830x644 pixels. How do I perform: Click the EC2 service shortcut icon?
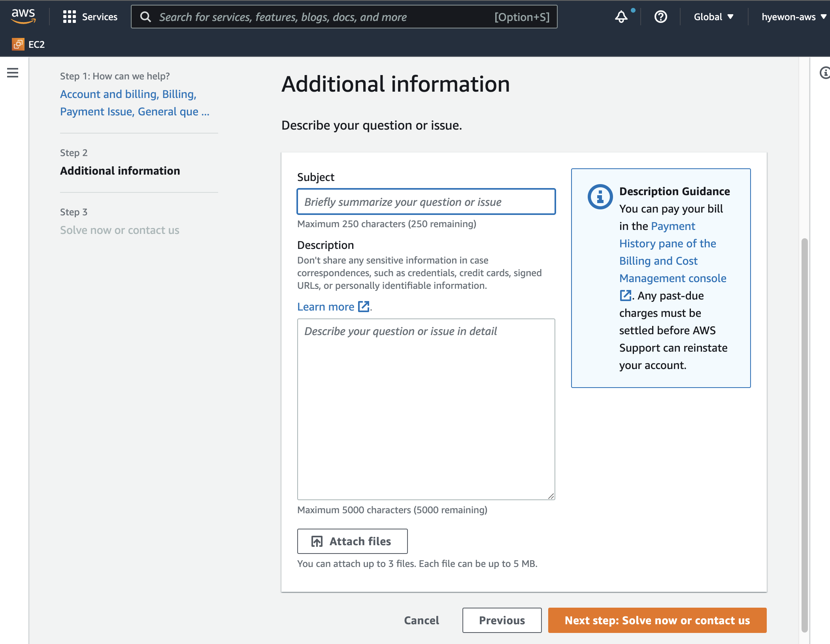(18, 44)
